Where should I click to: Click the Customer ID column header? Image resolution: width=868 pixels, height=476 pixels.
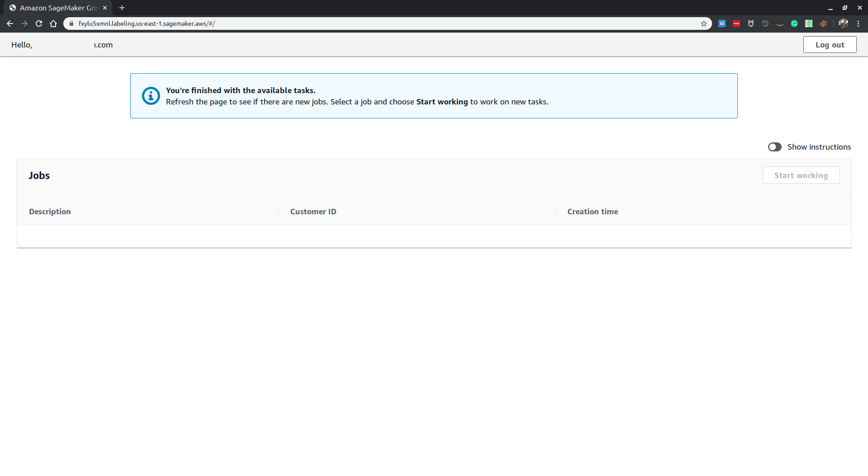click(313, 212)
